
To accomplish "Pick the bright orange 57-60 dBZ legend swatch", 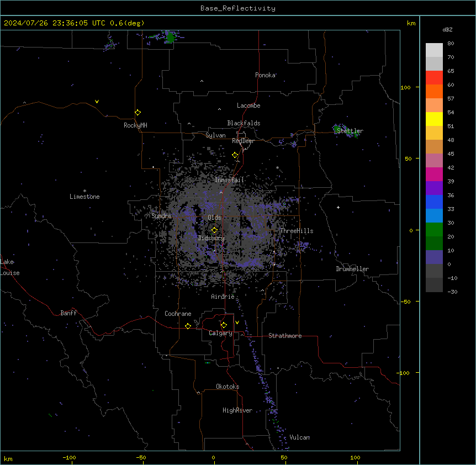I will (x=434, y=91).
